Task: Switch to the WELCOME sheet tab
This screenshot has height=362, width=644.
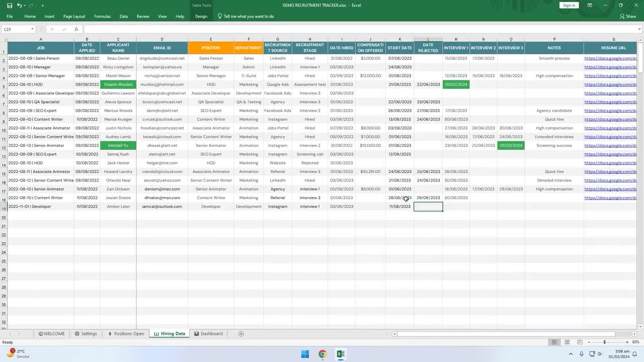Action: coord(51,334)
